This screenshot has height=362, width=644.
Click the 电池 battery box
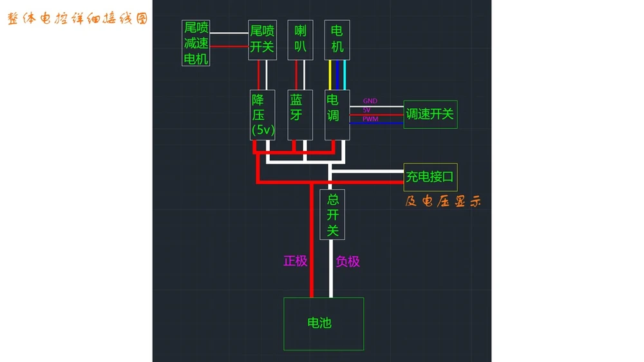pyautogui.click(x=324, y=324)
